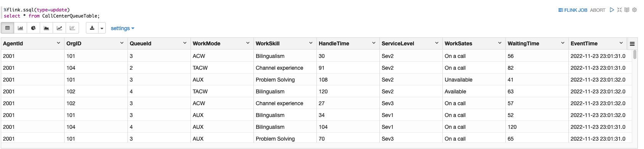
Task: Abort the running paragraph
Action: tap(598, 10)
